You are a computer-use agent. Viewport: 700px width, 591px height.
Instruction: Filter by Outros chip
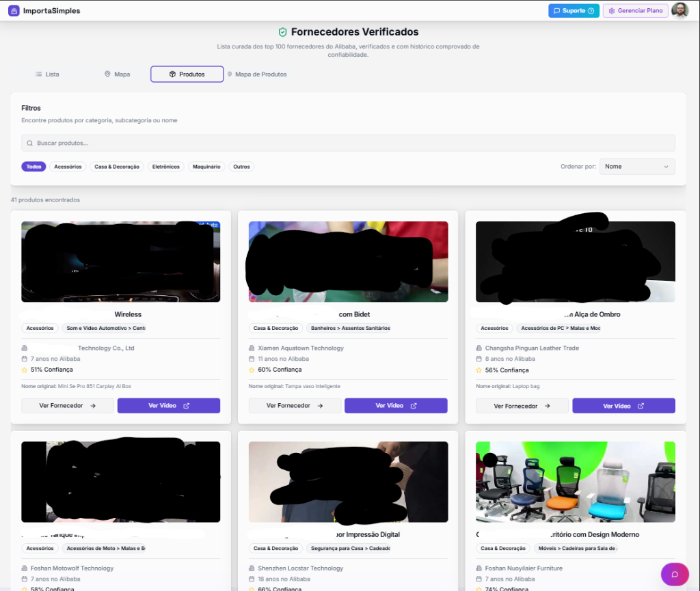coord(241,167)
